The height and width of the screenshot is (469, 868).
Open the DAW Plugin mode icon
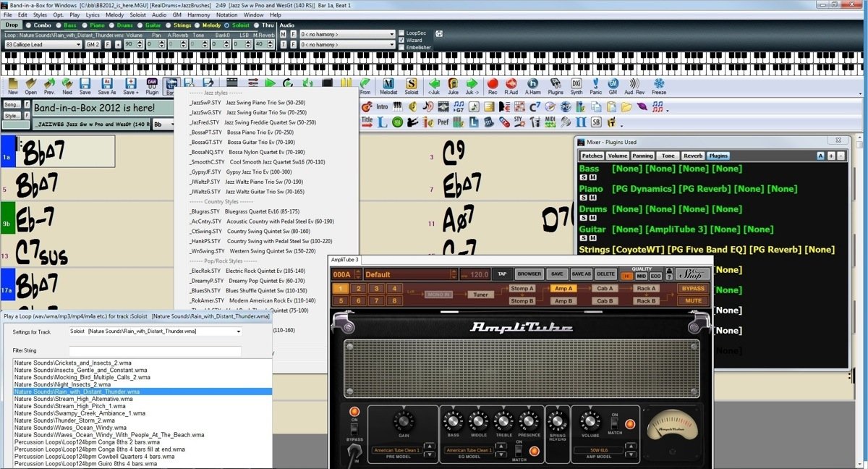click(x=152, y=86)
